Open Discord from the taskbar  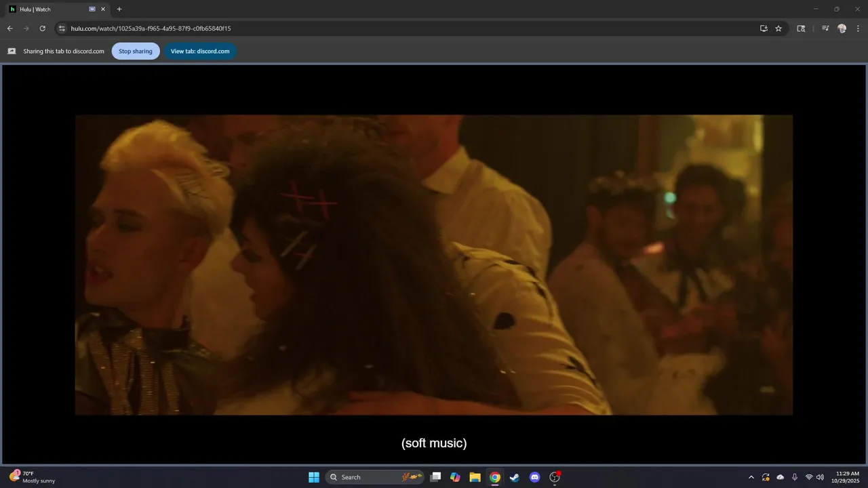(x=534, y=477)
